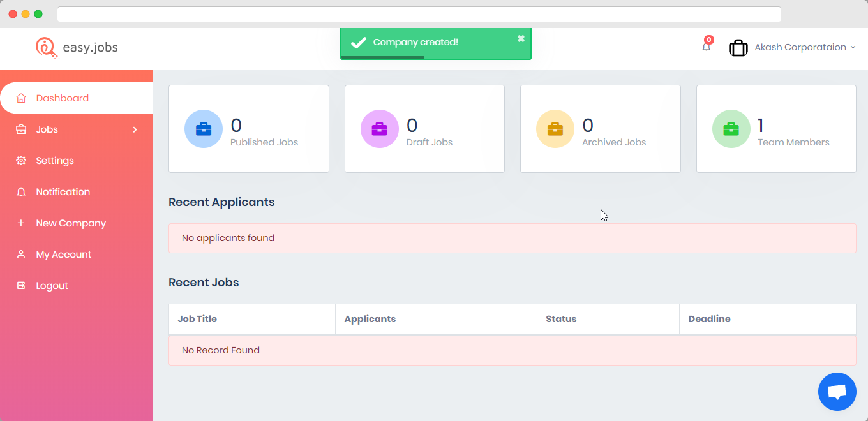Click the Jobs briefcase sidebar icon
Screen dimensions: 868x421
click(21, 129)
